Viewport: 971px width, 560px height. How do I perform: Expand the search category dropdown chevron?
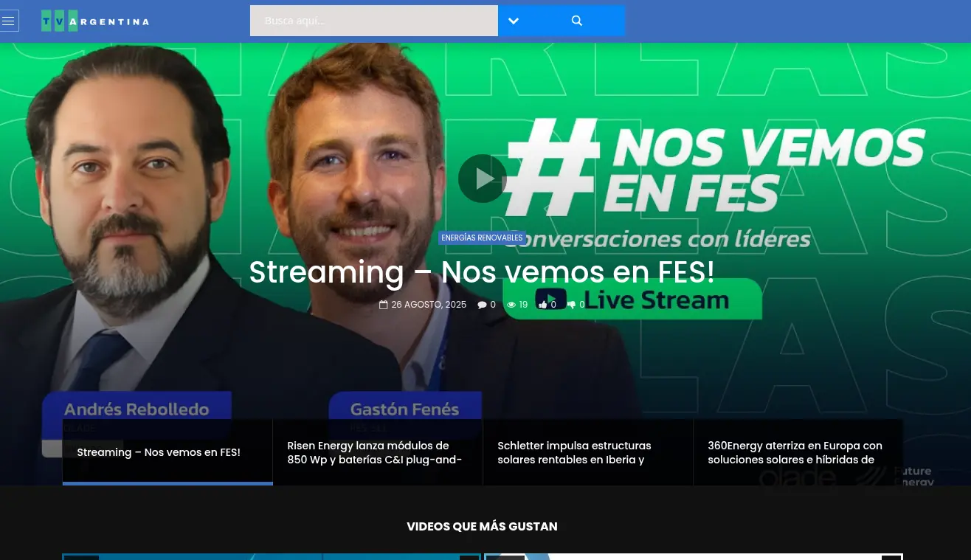click(514, 21)
